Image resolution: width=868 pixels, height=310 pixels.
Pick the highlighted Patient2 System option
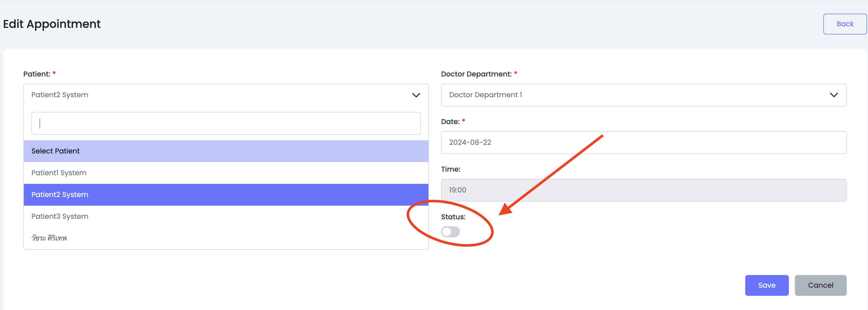tap(226, 195)
